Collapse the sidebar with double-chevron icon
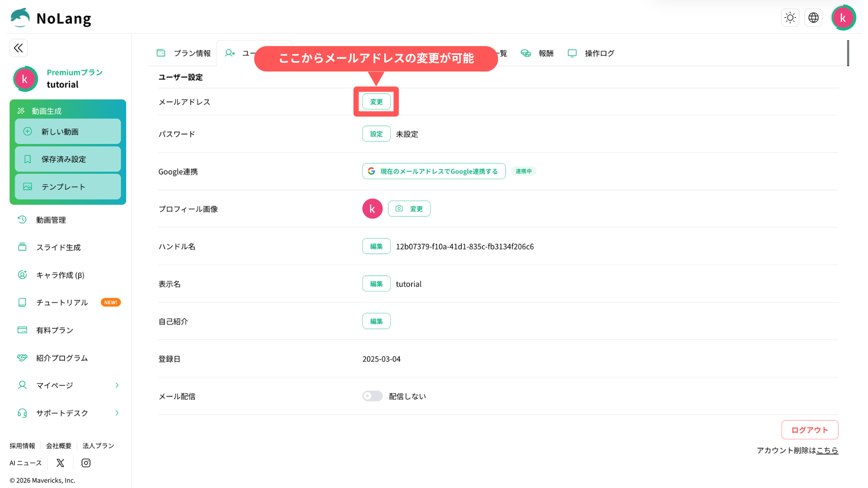Screen dimensions: 868x488 (19, 48)
